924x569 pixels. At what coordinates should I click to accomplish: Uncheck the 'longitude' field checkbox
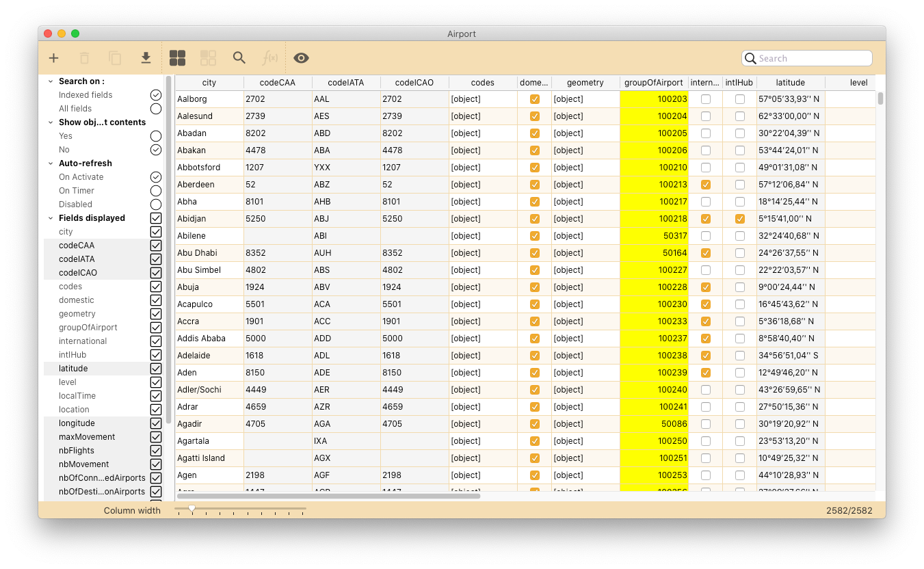156,423
